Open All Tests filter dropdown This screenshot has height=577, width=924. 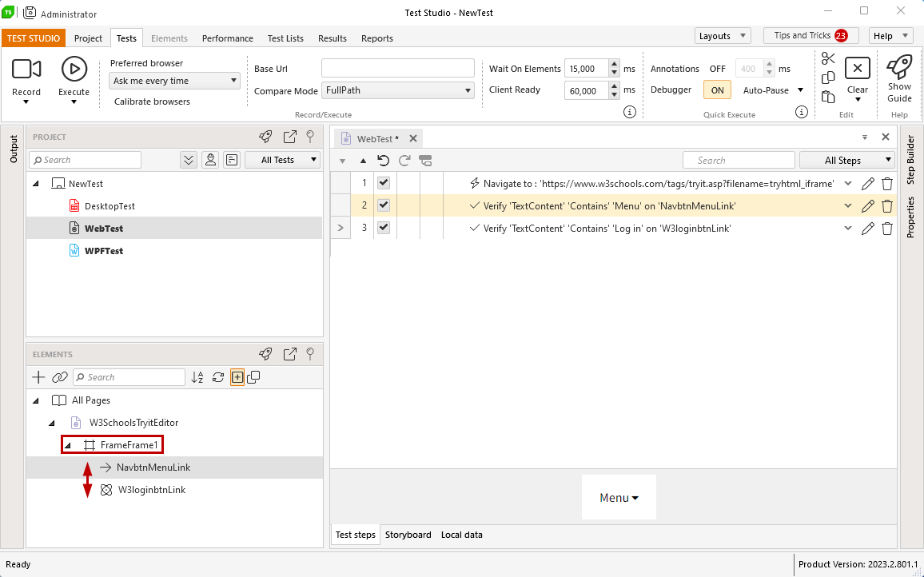click(x=282, y=160)
